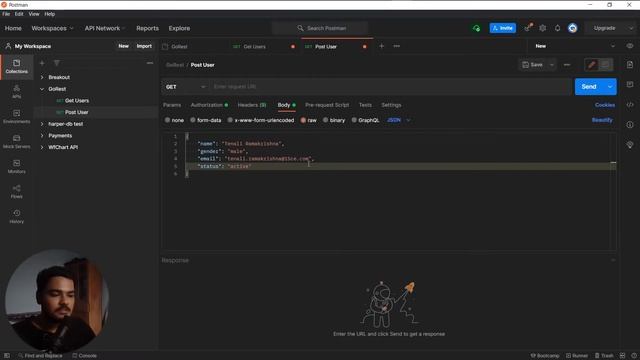This screenshot has width=640, height=360.
Task: Click the Send button
Action: tap(589, 87)
